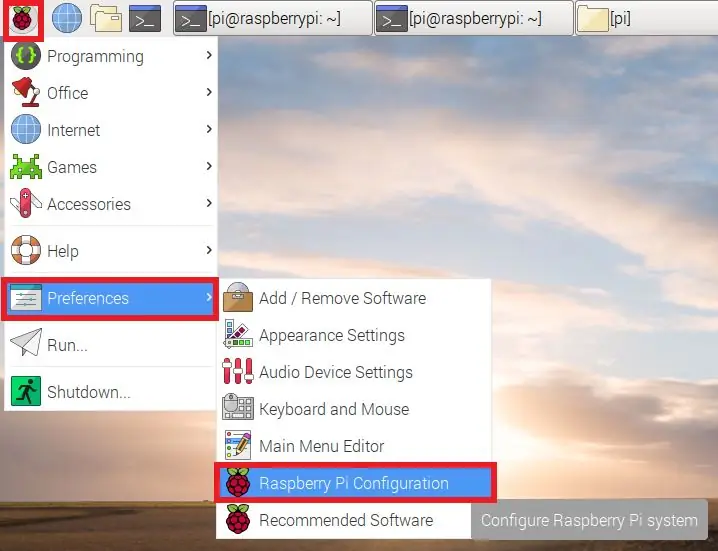Image resolution: width=718 pixels, height=551 pixels.
Task: Open the file manager folder icon in taskbar
Action: point(106,19)
